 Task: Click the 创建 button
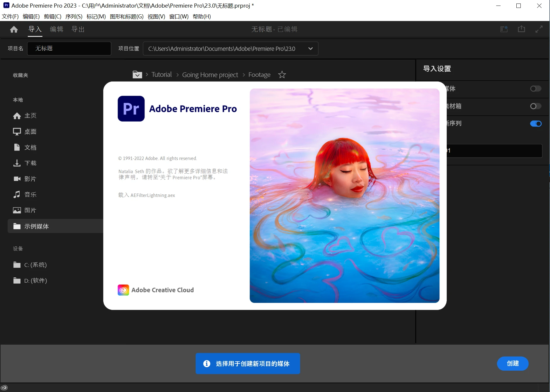click(x=513, y=363)
